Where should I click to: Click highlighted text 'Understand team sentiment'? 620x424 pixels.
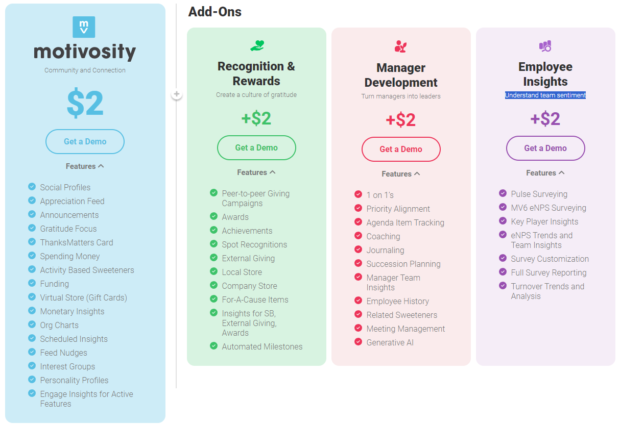[545, 96]
